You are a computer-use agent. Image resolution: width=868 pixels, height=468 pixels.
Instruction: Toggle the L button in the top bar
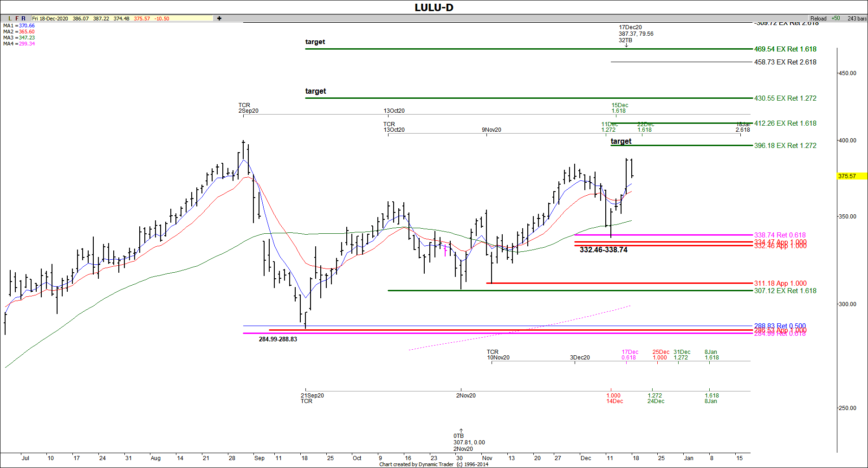(10, 19)
